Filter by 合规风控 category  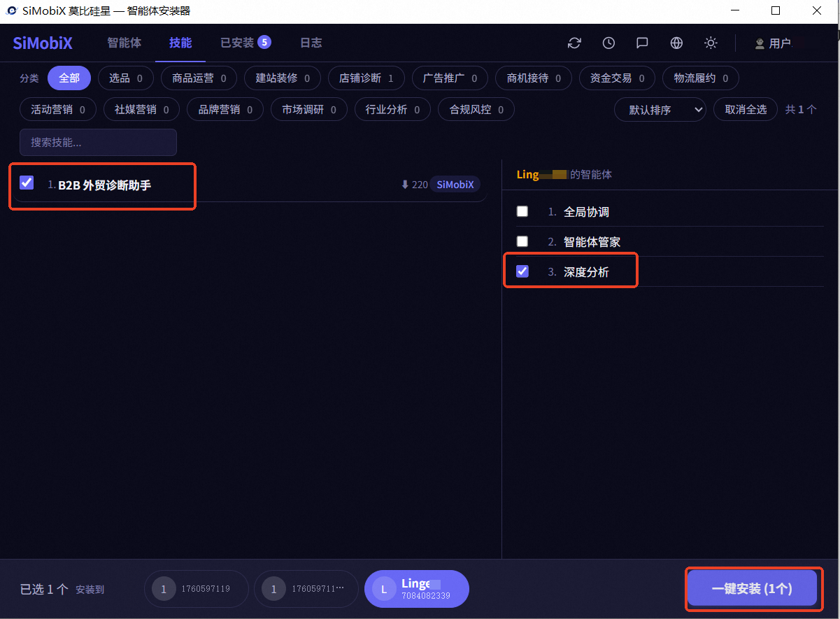coord(476,110)
